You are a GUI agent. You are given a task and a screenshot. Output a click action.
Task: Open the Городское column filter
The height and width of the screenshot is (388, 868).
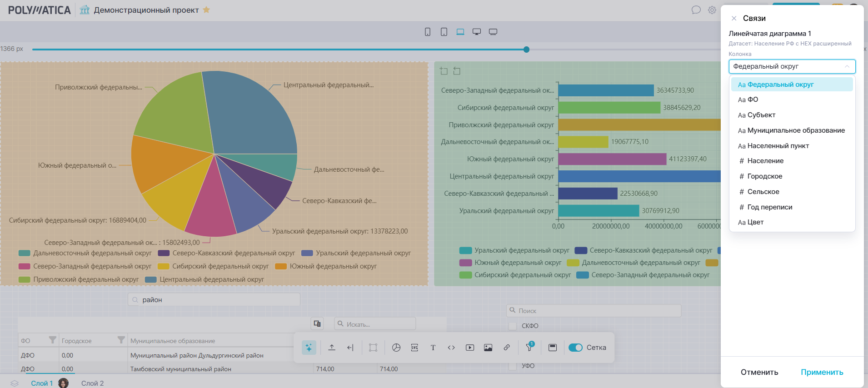click(121, 340)
